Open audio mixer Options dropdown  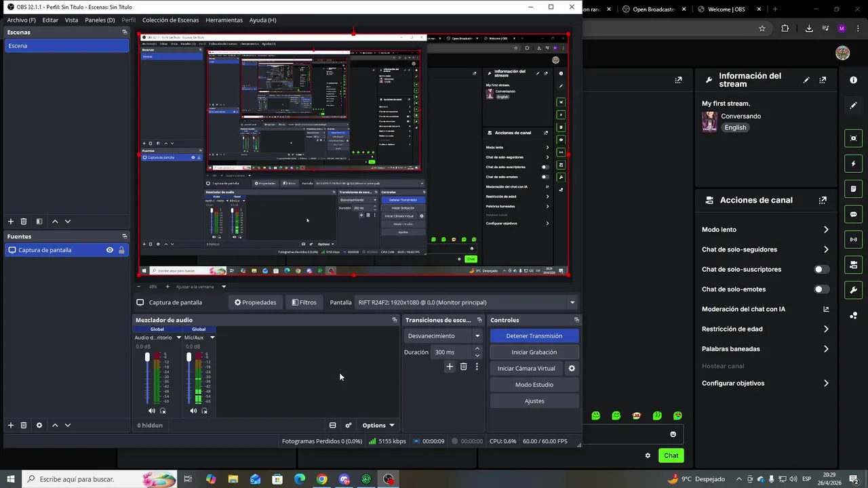(x=378, y=426)
